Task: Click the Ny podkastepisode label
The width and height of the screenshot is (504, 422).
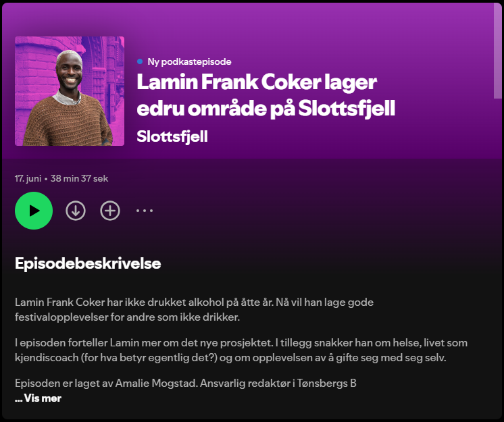Action: click(x=189, y=61)
